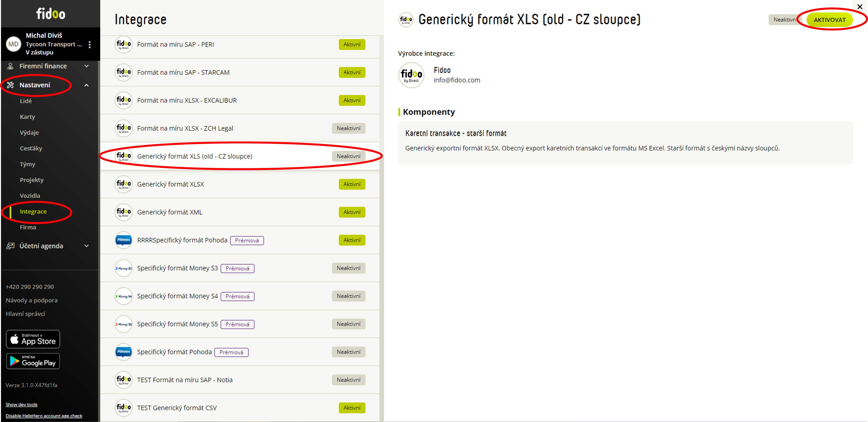Open the MD user avatar
Image resolution: width=868 pixels, height=422 pixels.
[13, 44]
